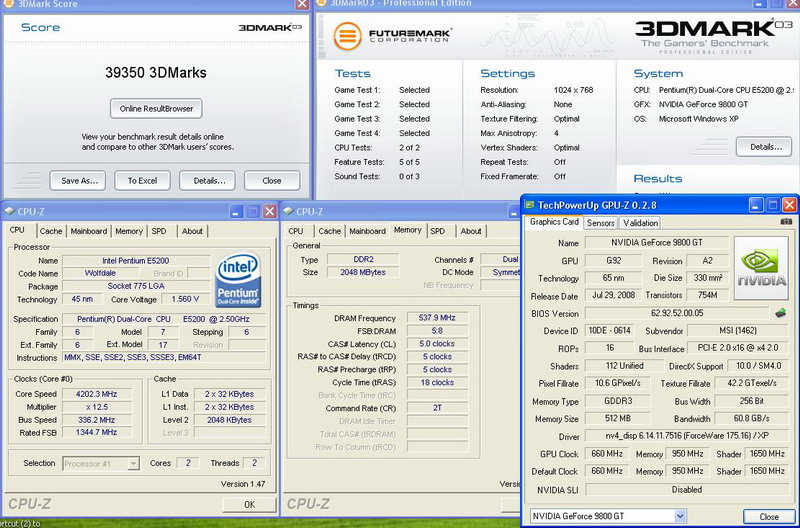Viewport: 800px width, 528px height.
Task: Click the Release Date value Jul 29, 2008
Action: click(613, 295)
